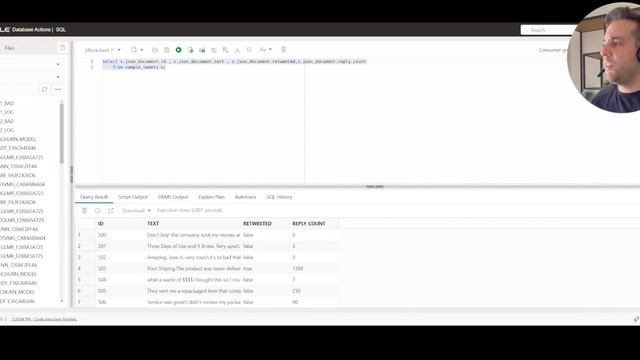Select the retweeted cell reading 'true'
Viewport: 640px width, 360px height.
coord(266,269)
